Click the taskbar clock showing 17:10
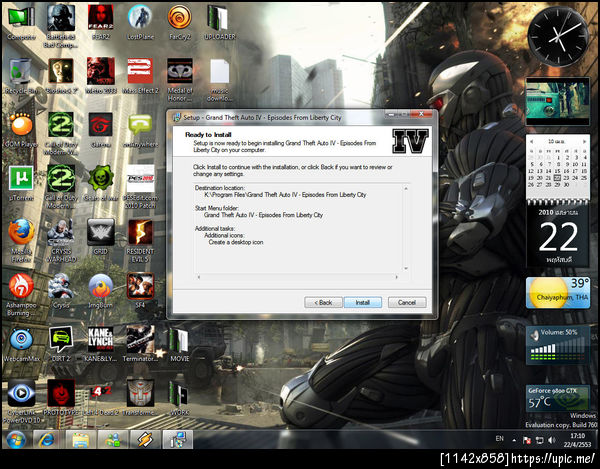 [577, 440]
